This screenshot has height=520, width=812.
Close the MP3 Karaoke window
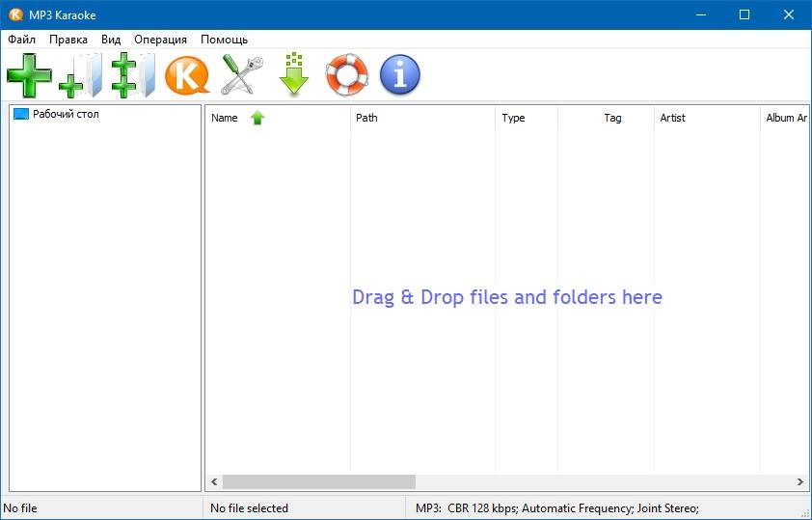click(789, 15)
